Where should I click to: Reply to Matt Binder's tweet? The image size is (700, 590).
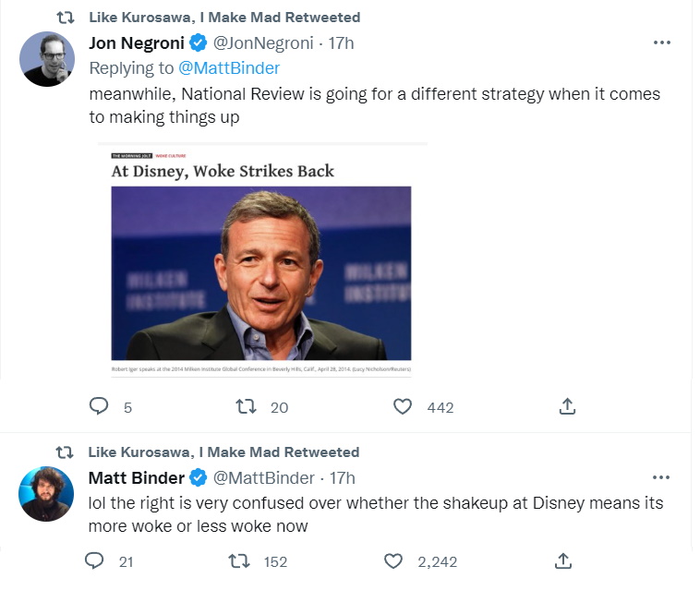(x=95, y=560)
